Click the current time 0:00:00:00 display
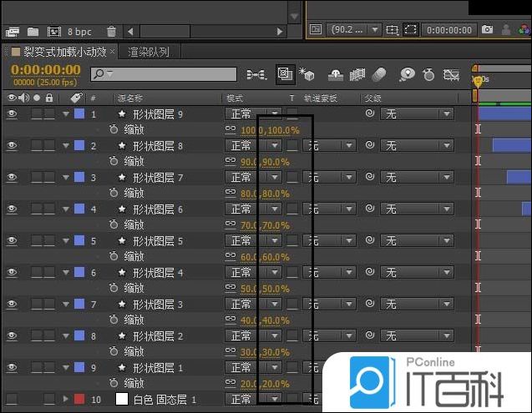Image resolution: width=532 pixels, height=413 pixels. pyautogui.click(x=46, y=70)
